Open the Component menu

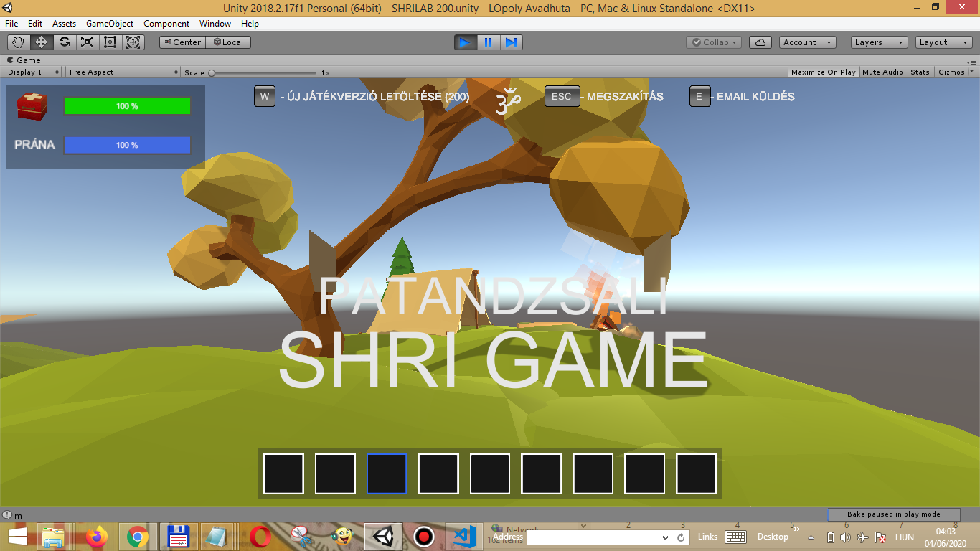pos(166,24)
